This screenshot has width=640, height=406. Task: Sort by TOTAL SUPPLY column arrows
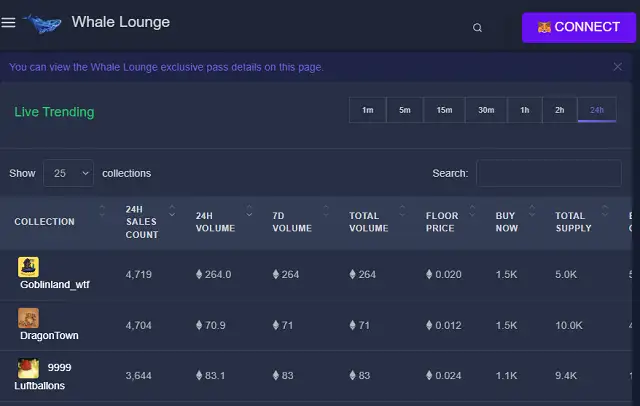tap(605, 211)
